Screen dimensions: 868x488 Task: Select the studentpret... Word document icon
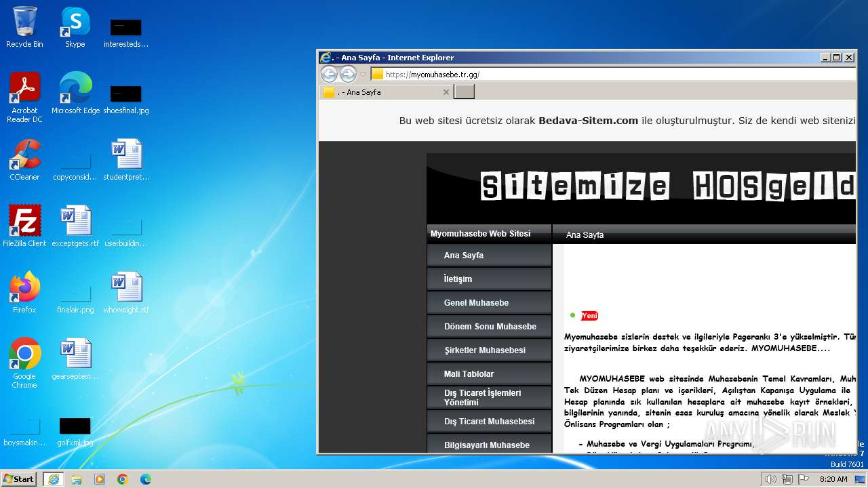coord(126,160)
